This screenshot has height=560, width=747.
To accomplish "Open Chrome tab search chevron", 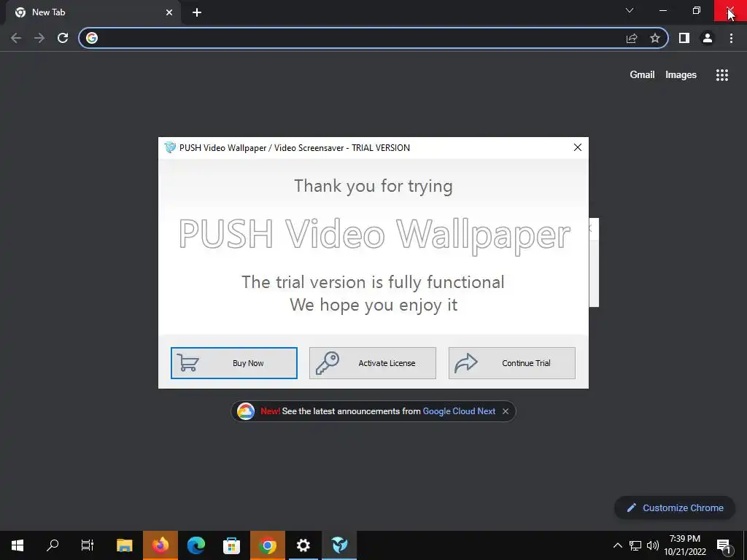I will click(x=630, y=10).
